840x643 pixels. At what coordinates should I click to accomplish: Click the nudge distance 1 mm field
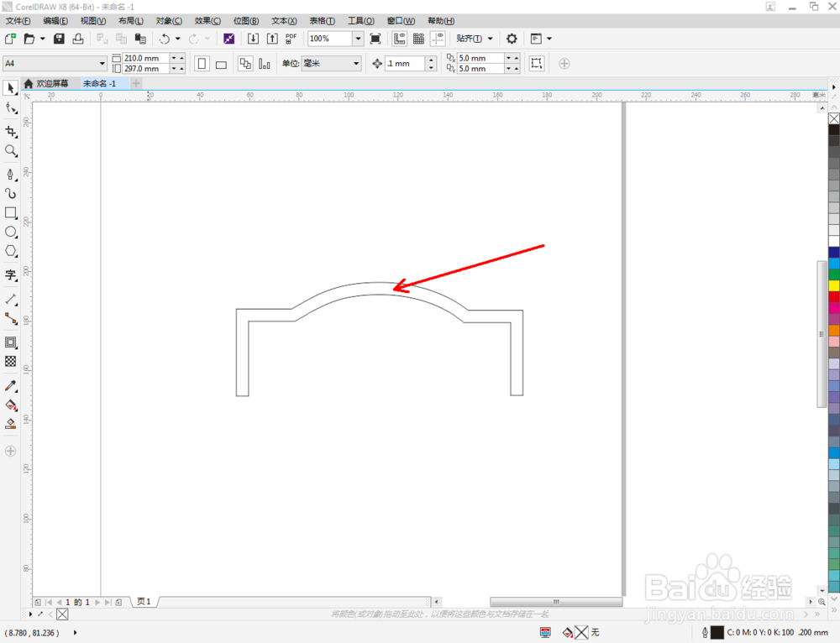[x=406, y=63]
